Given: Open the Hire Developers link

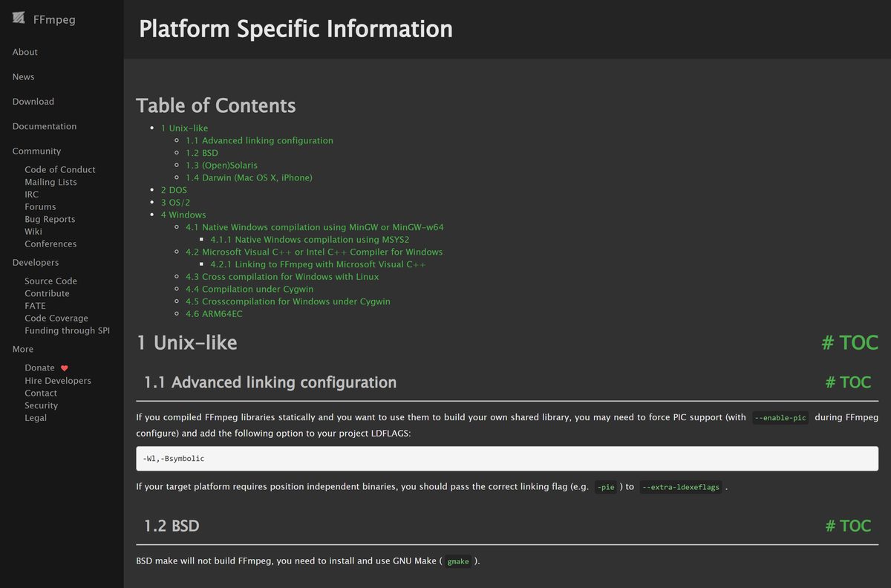Looking at the screenshot, I should click(x=58, y=380).
